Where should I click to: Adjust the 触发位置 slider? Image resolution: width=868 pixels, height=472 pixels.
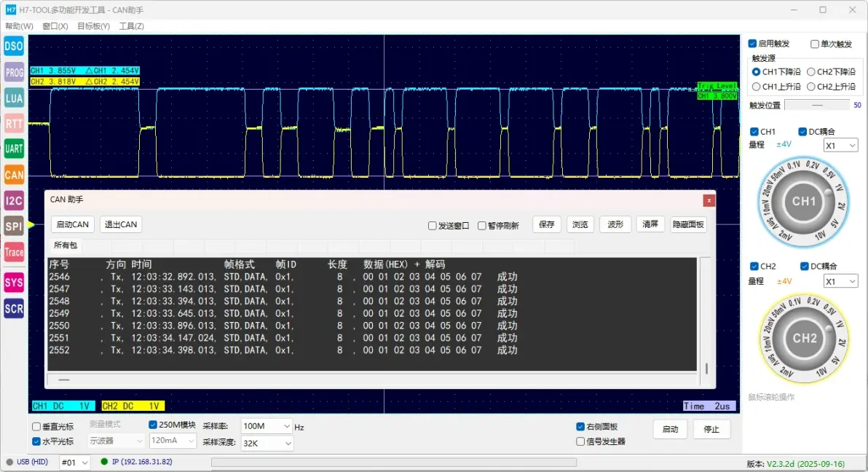tap(816, 105)
